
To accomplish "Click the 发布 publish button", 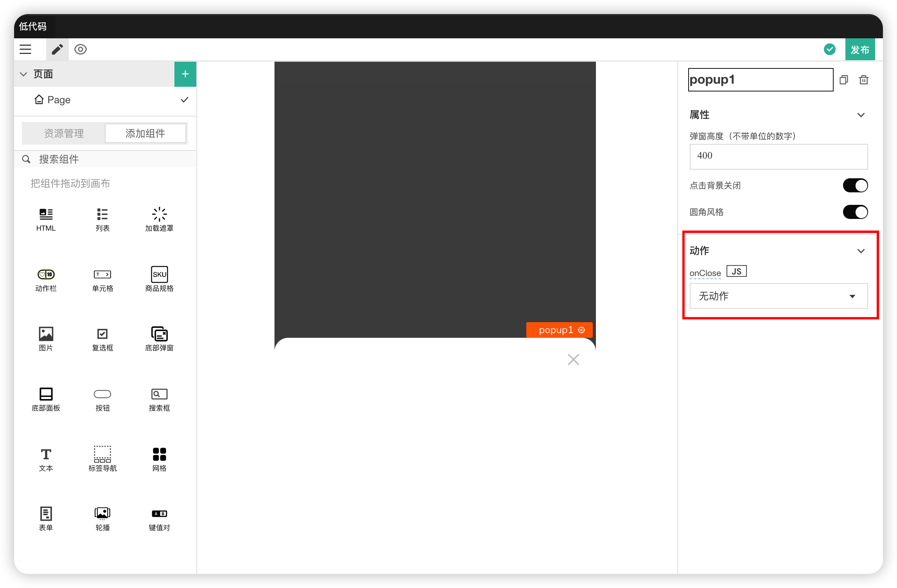I will [859, 50].
